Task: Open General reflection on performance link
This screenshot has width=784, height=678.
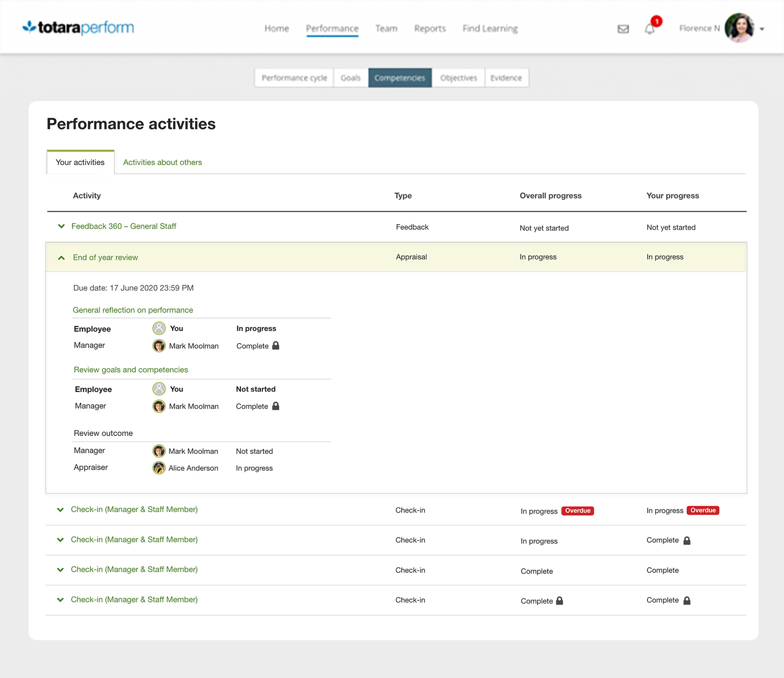Action: 133,310
